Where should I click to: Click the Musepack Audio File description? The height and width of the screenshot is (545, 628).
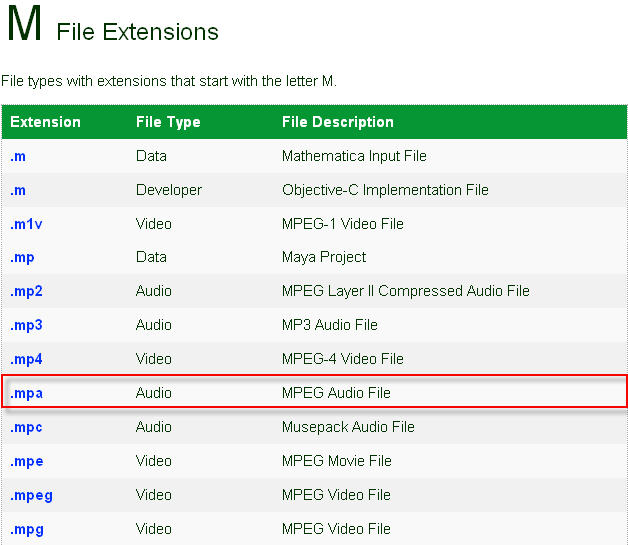click(348, 427)
